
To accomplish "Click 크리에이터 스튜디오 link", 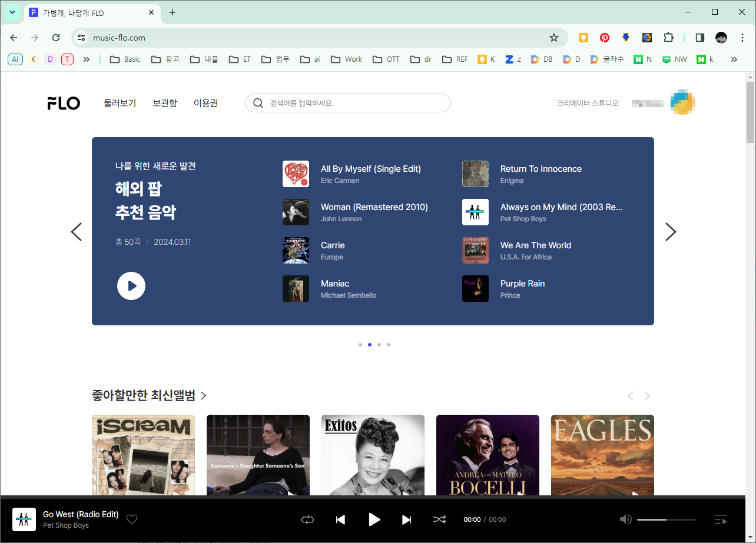I will click(588, 103).
